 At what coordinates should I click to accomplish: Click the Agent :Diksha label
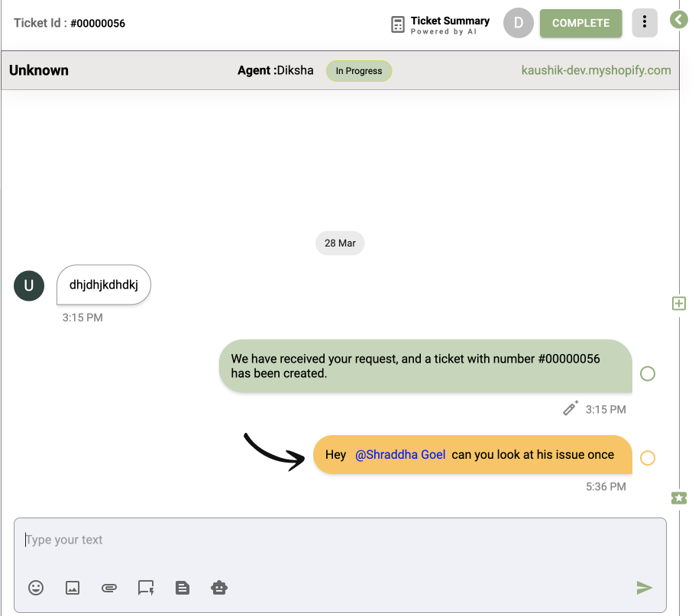(276, 70)
